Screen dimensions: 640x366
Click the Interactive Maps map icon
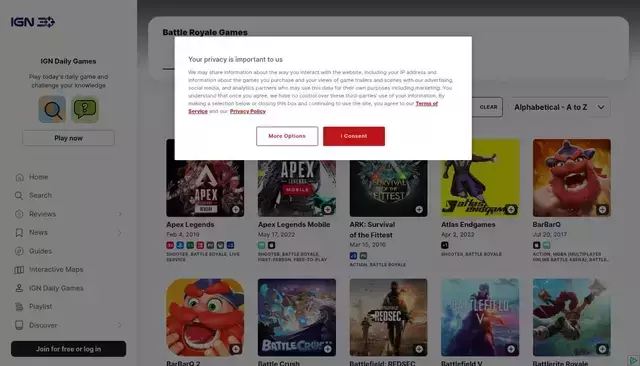[x=19, y=270]
